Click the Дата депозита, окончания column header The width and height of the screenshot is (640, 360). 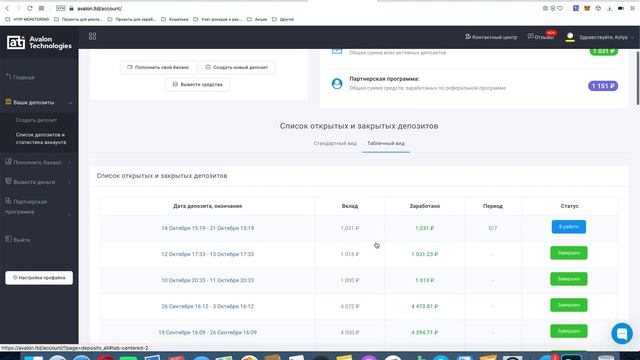tap(207, 206)
